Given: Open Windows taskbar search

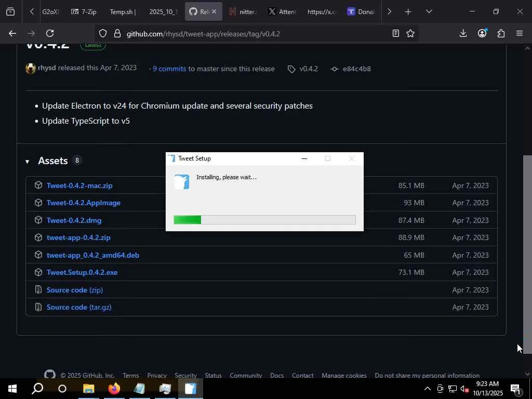Looking at the screenshot, I should tap(37, 389).
